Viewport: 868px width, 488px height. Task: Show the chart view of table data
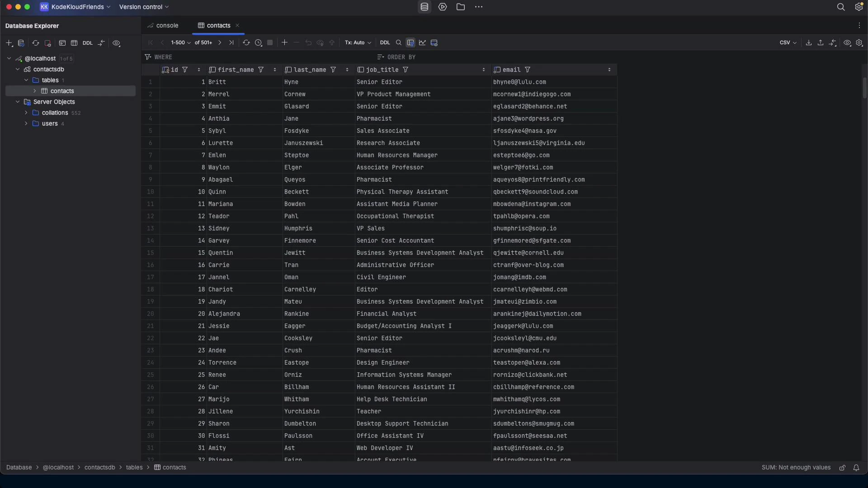(422, 42)
